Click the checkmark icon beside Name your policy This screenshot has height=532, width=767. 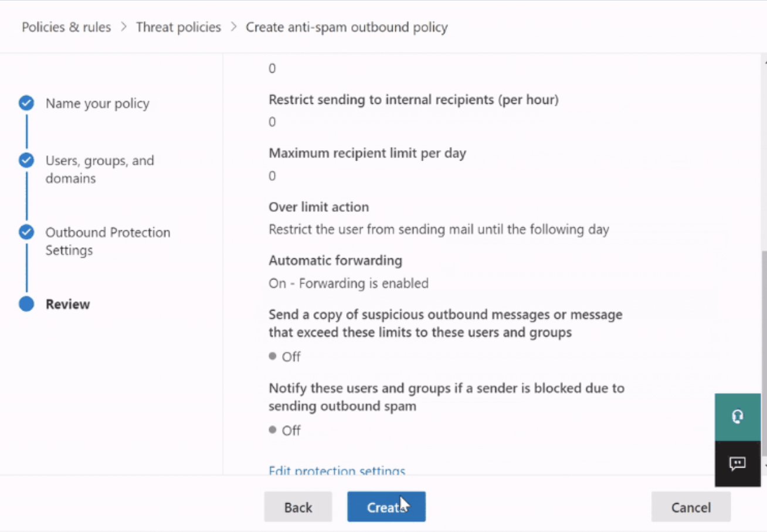click(x=26, y=103)
